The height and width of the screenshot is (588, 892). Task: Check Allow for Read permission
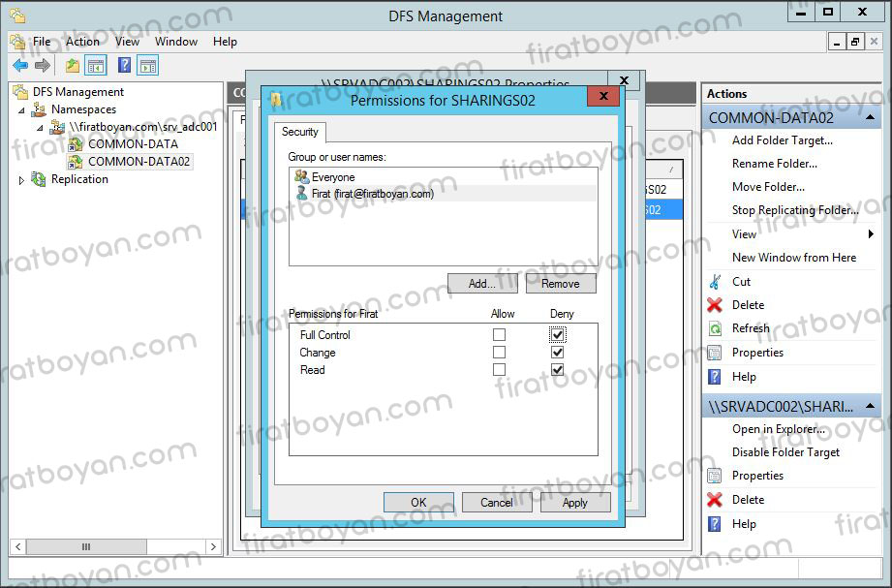pos(499,370)
